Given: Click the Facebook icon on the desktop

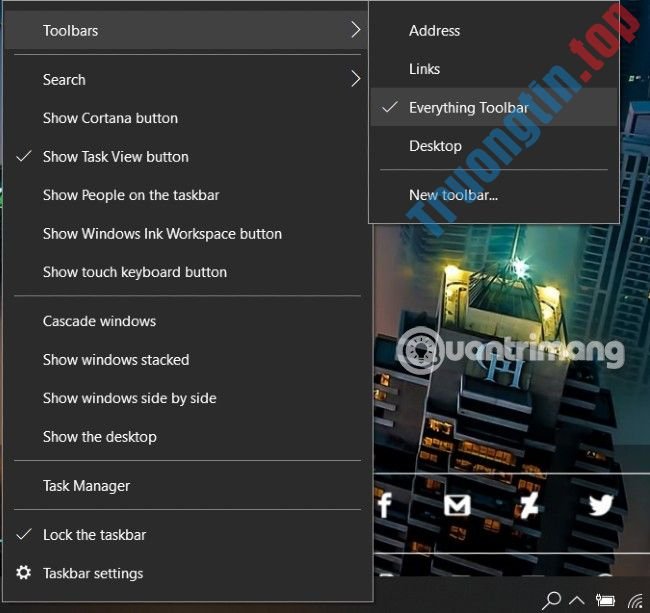Looking at the screenshot, I should [385, 505].
